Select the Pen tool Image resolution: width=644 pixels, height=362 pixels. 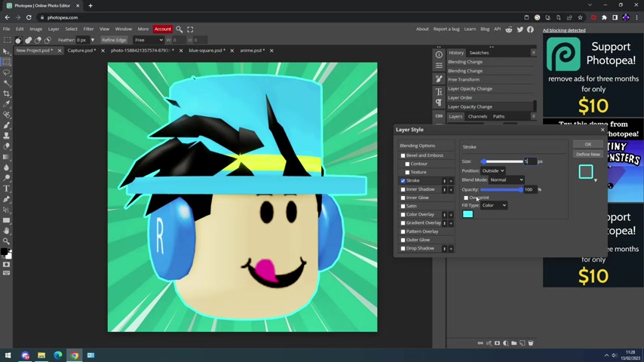[x=7, y=199]
